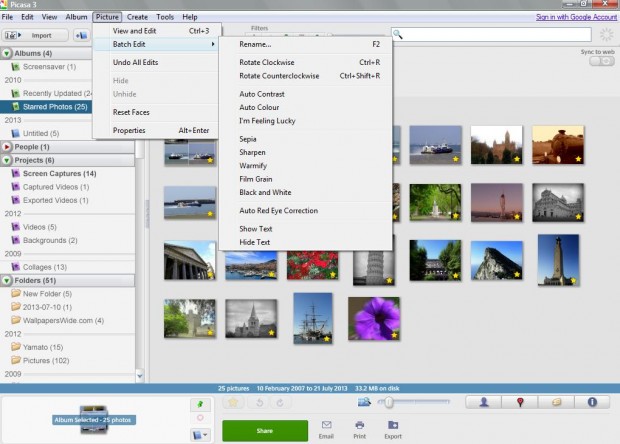This screenshot has width=620, height=444.
Task: Select the purple flower thumbnail
Action: [373, 318]
